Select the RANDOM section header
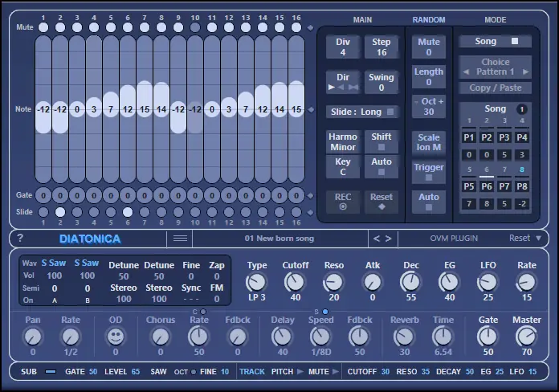 click(x=429, y=19)
